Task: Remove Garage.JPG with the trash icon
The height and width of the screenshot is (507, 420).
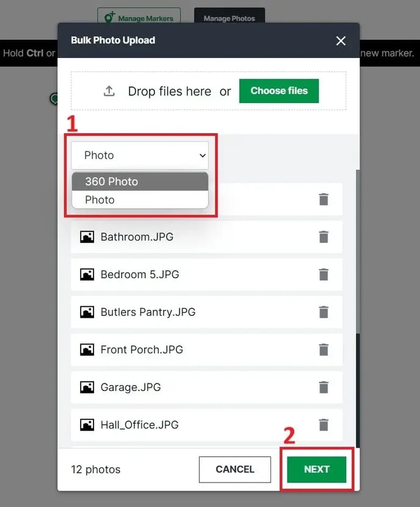Action: pyautogui.click(x=324, y=387)
